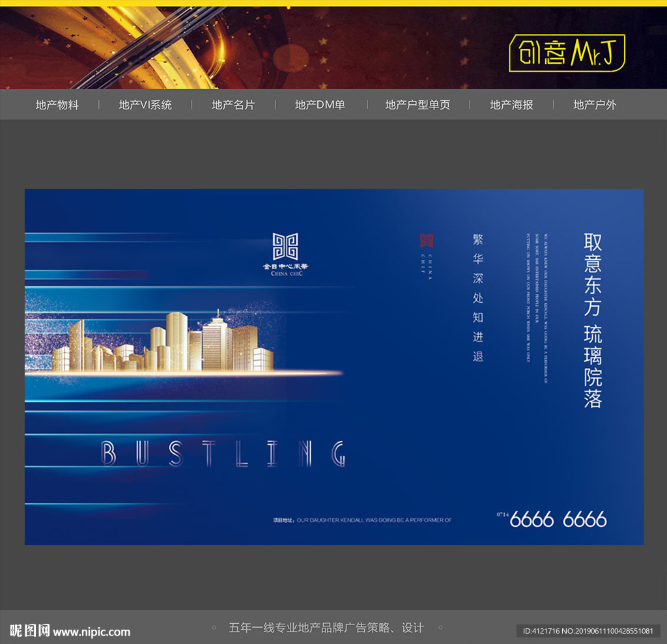
Task: Go to 地产名片 section
Action: (x=233, y=105)
